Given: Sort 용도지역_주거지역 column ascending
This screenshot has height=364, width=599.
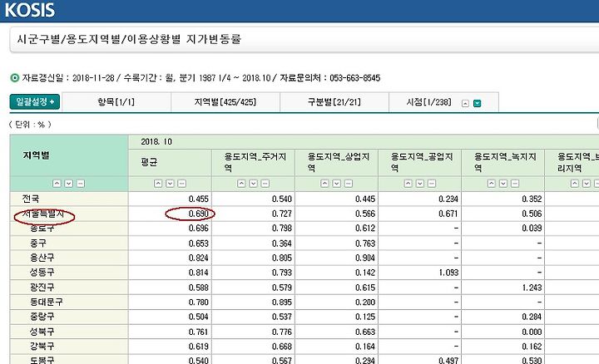Looking at the screenshot, I should pyautogui.click(x=241, y=184).
